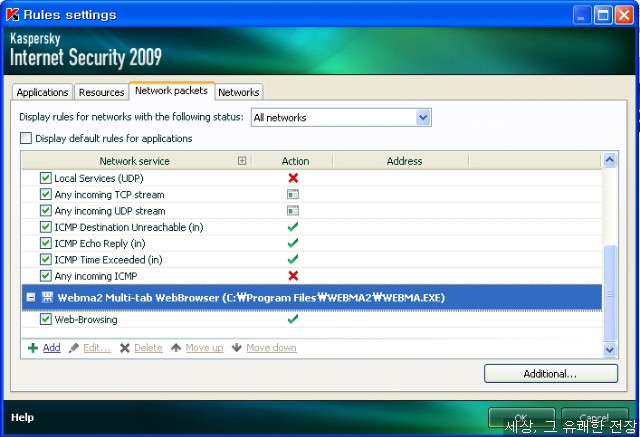Open the Additional... settings button
Viewport: 640px width, 437px height.
(x=551, y=373)
